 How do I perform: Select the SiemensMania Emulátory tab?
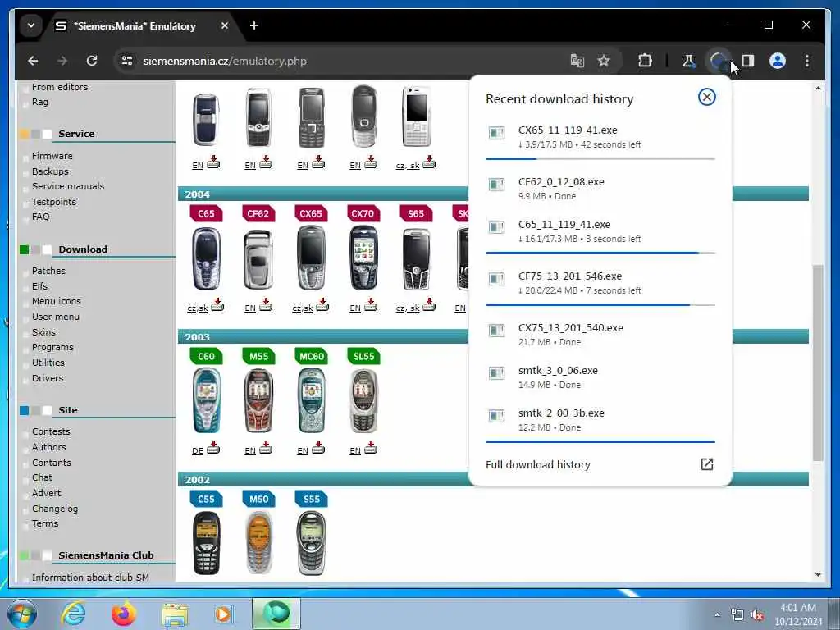click(x=135, y=25)
